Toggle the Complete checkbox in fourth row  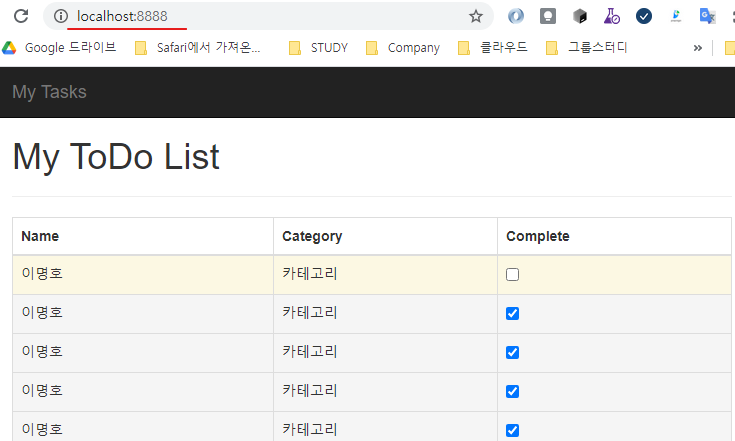click(513, 392)
